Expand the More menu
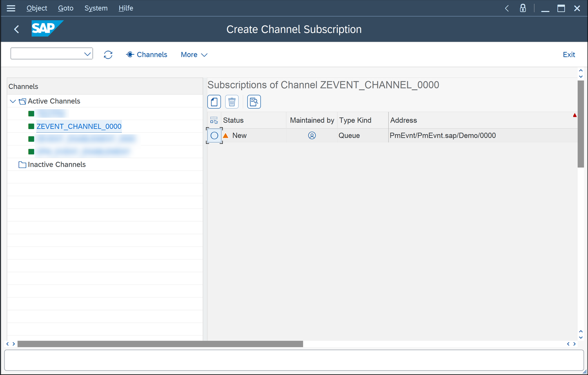Image resolution: width=588 pixels, height=375 pixels. tap(194, 55)
